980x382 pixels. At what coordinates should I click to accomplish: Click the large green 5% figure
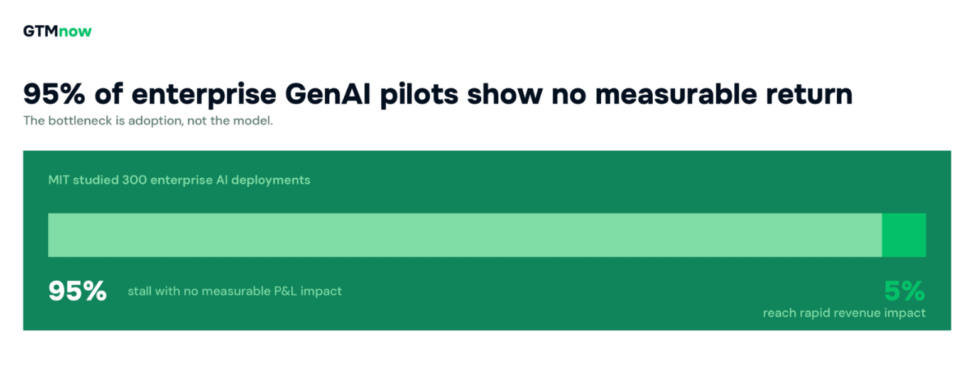tap(905, 291)
